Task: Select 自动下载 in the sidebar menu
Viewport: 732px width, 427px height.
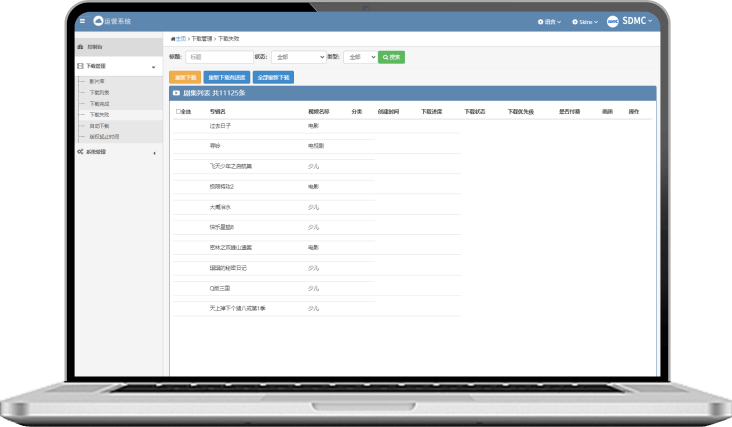Action: click(100, 126)
